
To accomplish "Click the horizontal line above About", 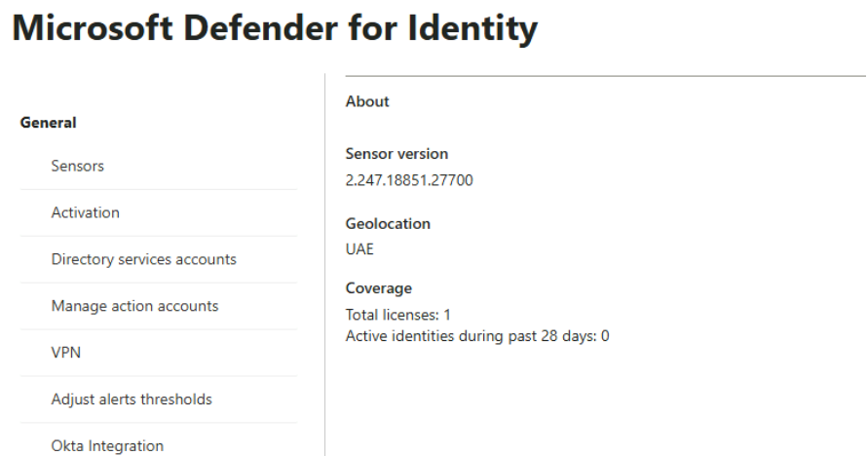I will point(604,75).
